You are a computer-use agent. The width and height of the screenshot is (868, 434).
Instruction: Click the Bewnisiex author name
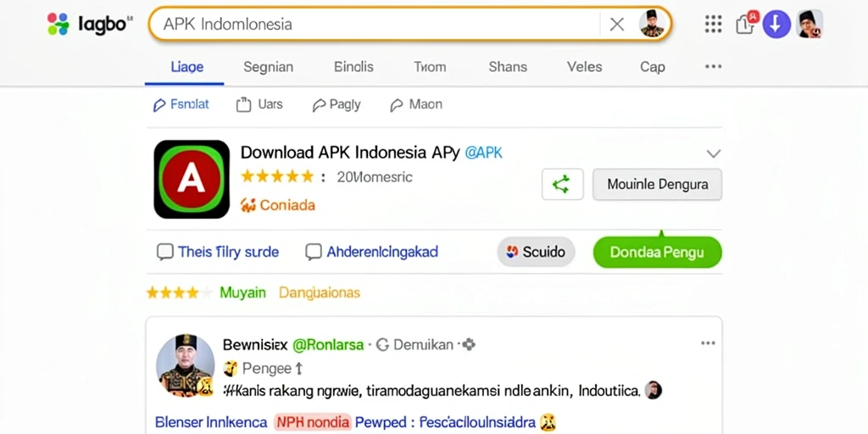[x=255, y=345]
